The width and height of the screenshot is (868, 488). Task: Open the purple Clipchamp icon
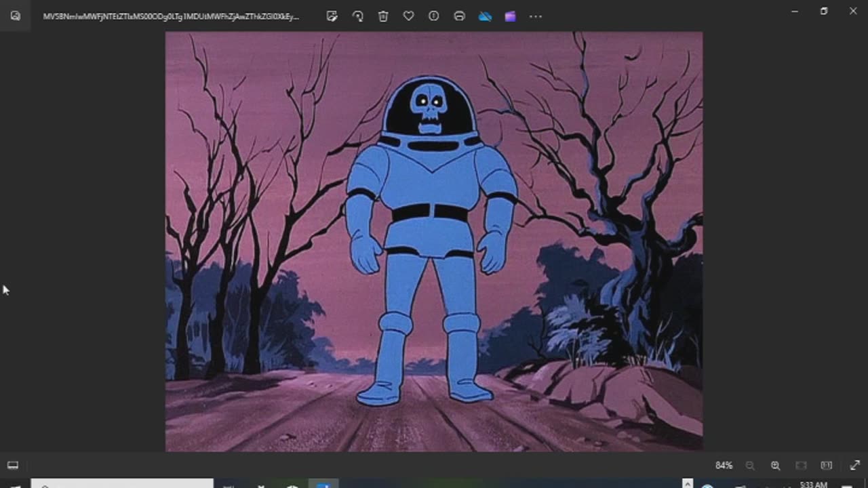(510, 16)
